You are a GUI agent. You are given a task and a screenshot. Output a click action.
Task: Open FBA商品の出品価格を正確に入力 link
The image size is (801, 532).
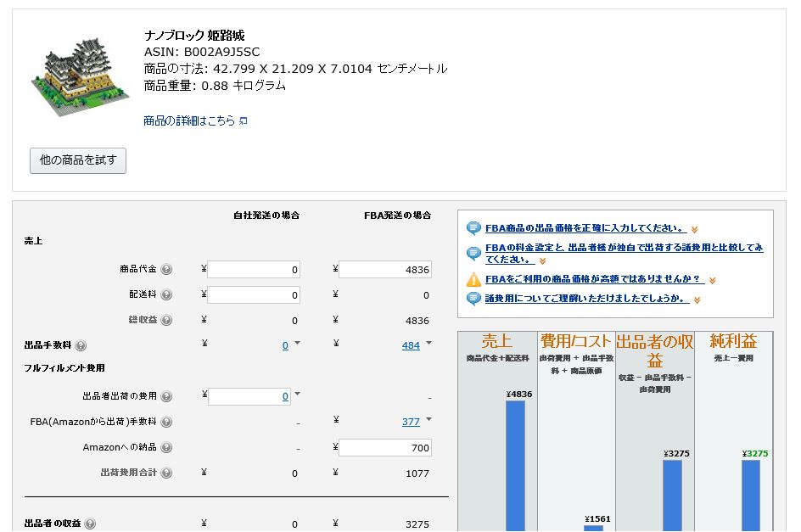[x=585, y=228]
